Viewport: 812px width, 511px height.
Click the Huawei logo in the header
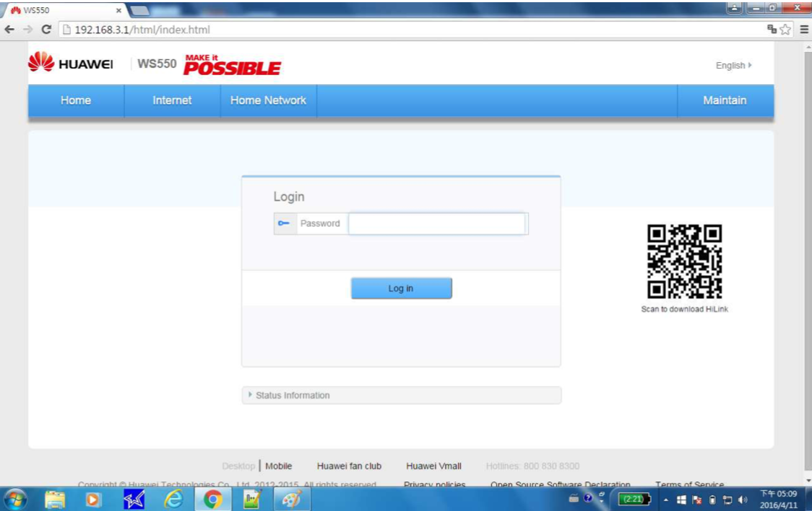click(x=70, y=62)
